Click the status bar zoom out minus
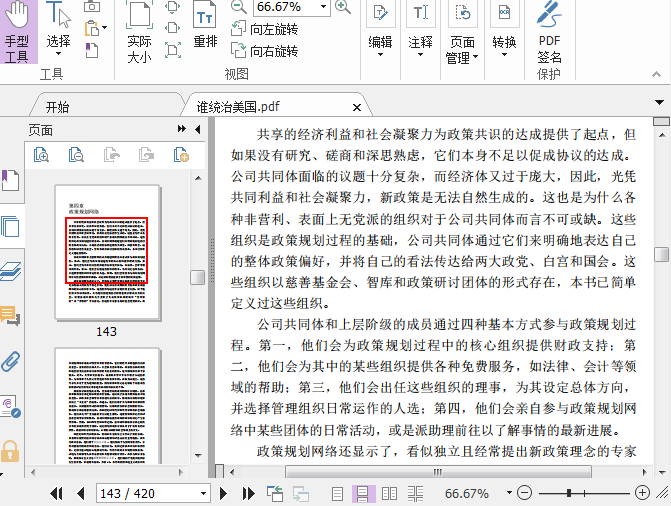Viewport: 671px width, 506px height. (x=524, y=493)
